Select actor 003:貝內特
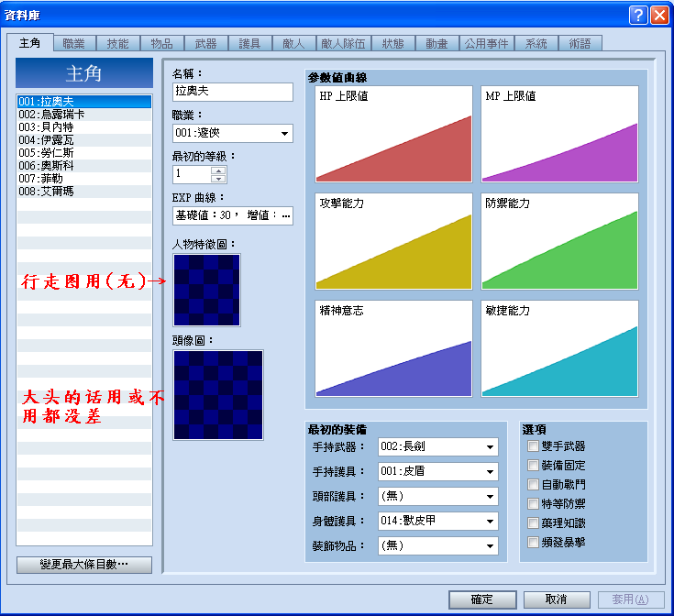Screen dimensions: 674x616 point(84,127)
